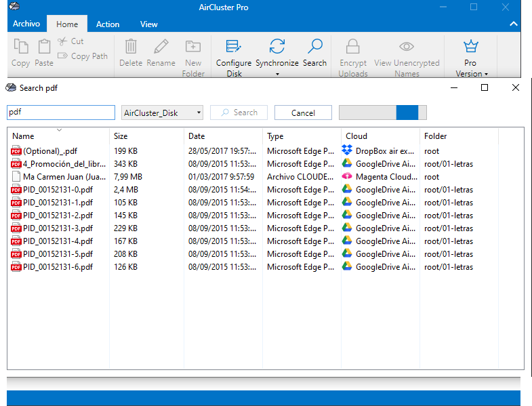Image resolution: width=532 pixels, height=406 pixels.
Task: Click PDF icon of PID_00152131-0.pdf
Action: pos(16,189)
